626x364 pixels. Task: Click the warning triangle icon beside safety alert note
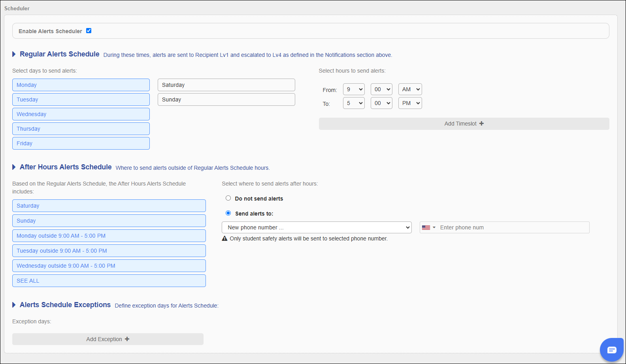point(225,238)
